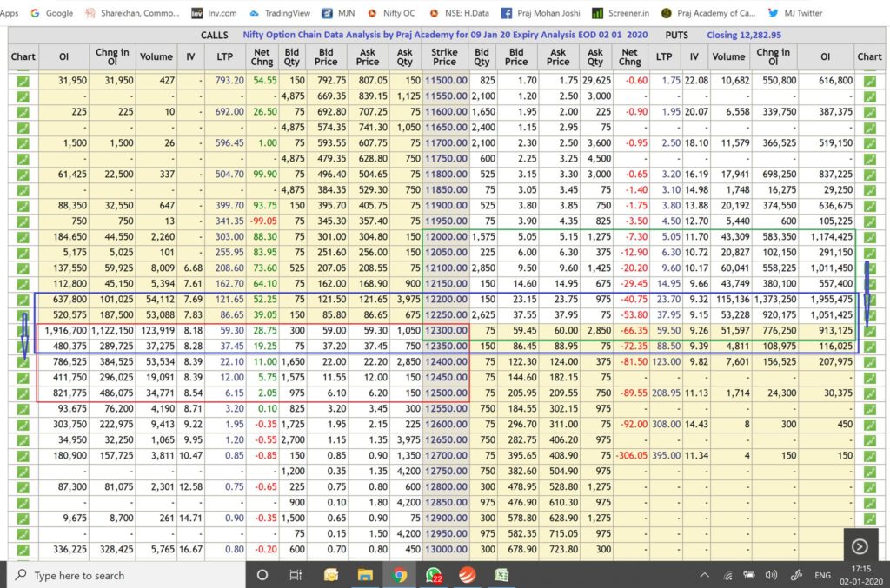Click the Cortana circle icon

262,575
